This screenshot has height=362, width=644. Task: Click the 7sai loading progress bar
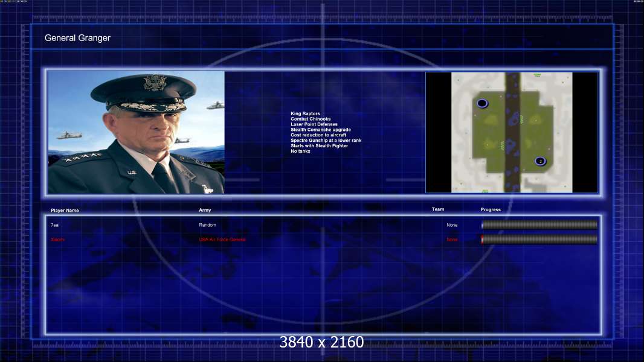(x=539, y=224)
